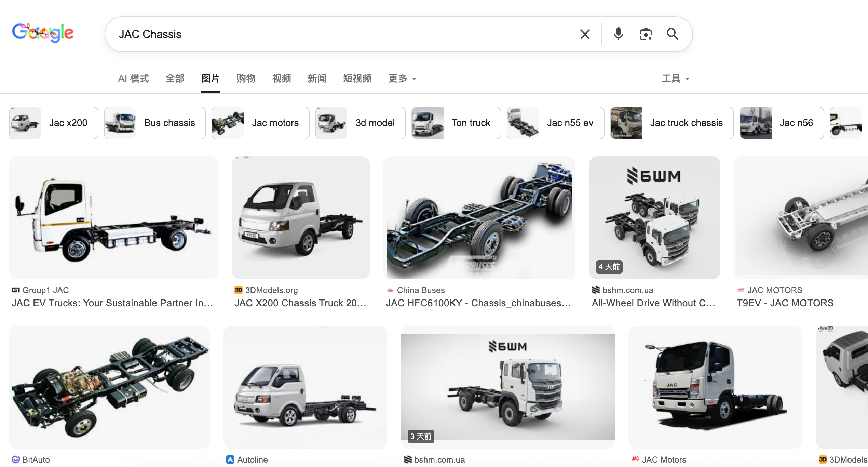Open the 购物 shopping tab
This screenshot has height=467, width=868.
coord(246,78)
